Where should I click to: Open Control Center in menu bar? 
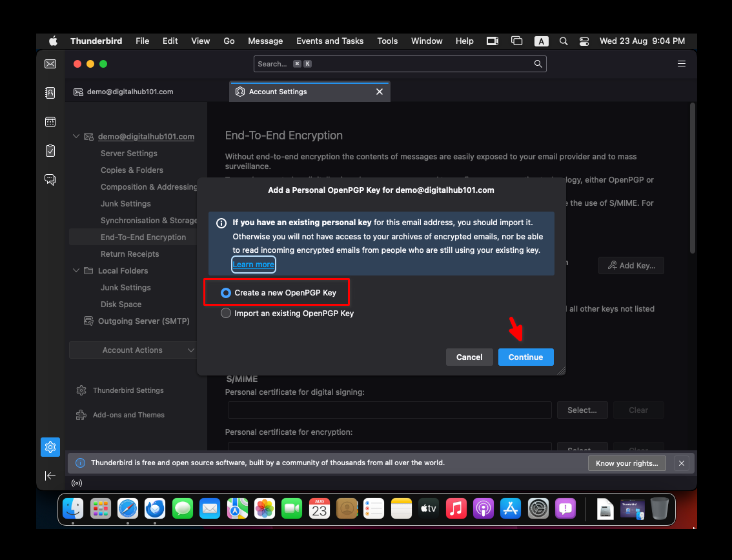[584, 41]
